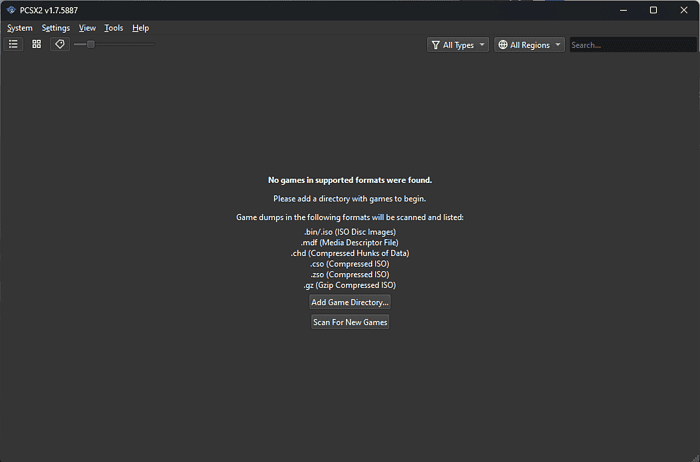This screenshot has height=462, width=700.
Task: Switch to game grid view
Action: click(x=36, y=44)
